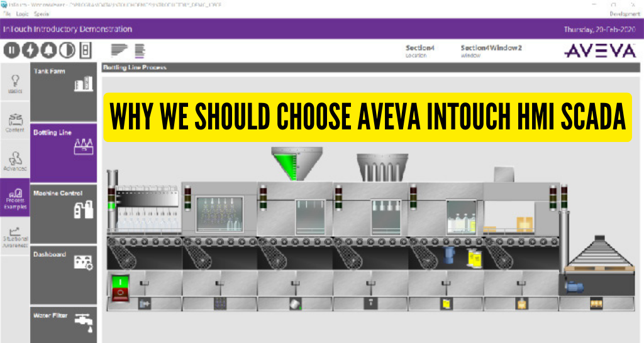Screen dimensions: 644x343
Task: Click the cardboard box in packaging station
Action: tap(525, 225)
